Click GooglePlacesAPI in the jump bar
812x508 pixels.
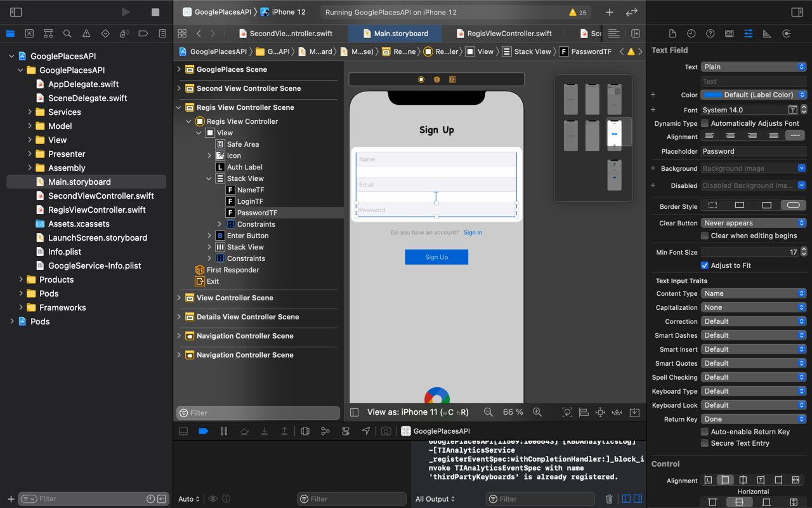[x=212, y=51]
